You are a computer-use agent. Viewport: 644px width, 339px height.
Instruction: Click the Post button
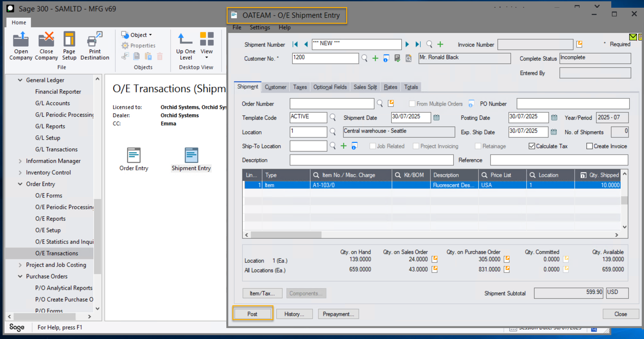point(252,314)
